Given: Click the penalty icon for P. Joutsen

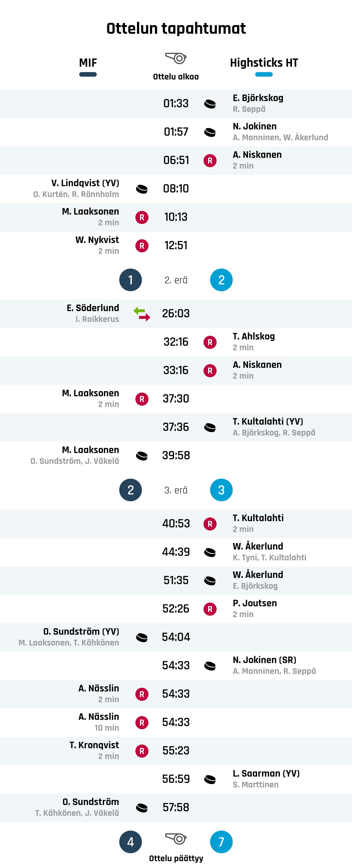Looking at the screenshot, I should click(210, 609).
